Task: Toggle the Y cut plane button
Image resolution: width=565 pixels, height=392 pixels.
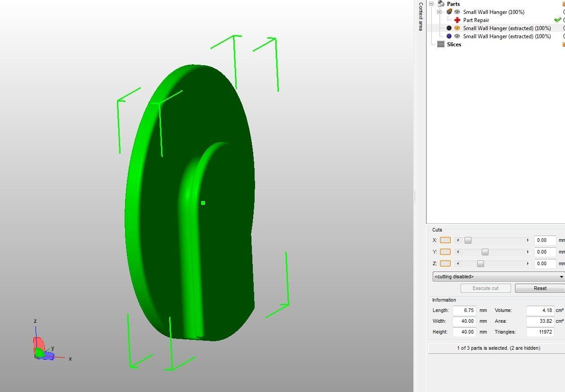Action: 445,252
